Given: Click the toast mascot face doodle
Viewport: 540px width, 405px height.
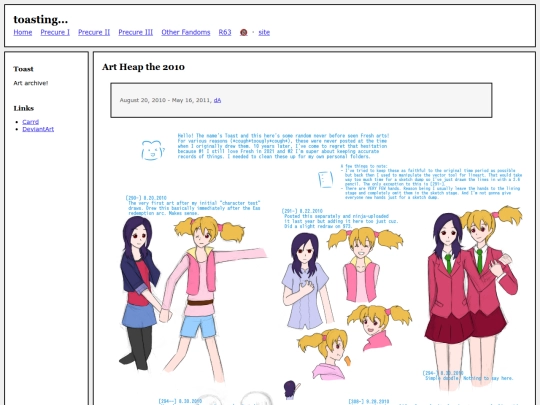Looking at the screenshot, I should point(152,150).
